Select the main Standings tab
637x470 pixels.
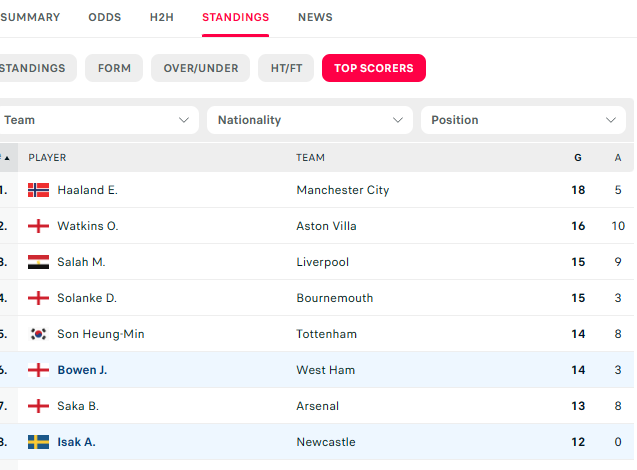(x=236, y=17)
